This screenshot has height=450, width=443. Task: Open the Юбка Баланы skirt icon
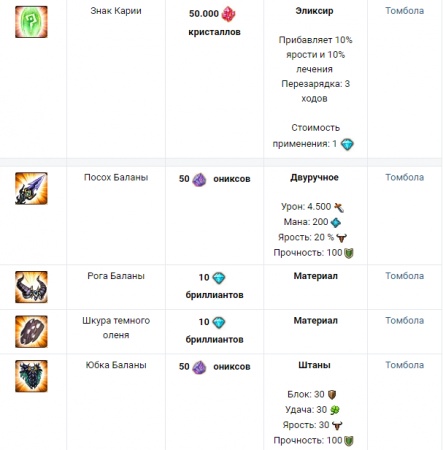pos(31,376)
